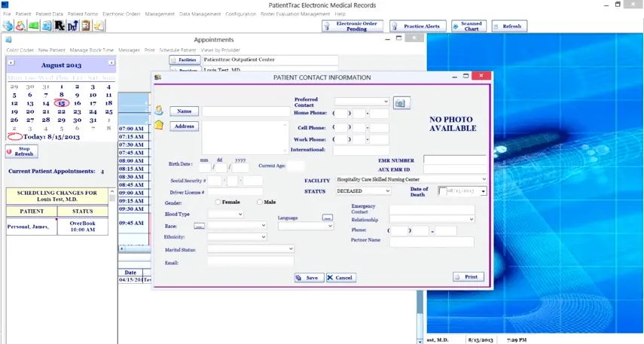Select the Female gender radio button
The image size is (644, 344).
(x=218, y=202)
